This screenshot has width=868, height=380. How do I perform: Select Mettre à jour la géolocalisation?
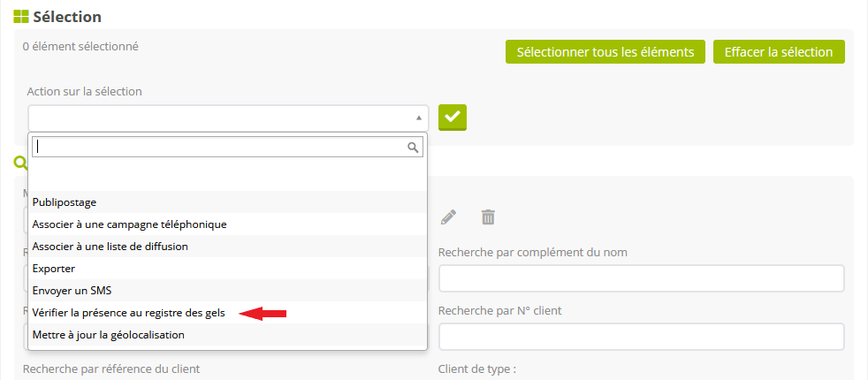[x=109, y=335]
